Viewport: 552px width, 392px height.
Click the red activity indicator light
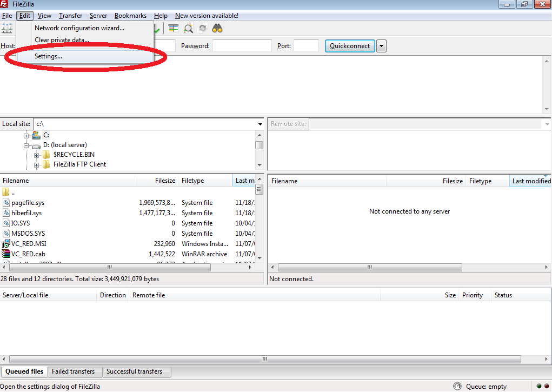pos(547,387)
